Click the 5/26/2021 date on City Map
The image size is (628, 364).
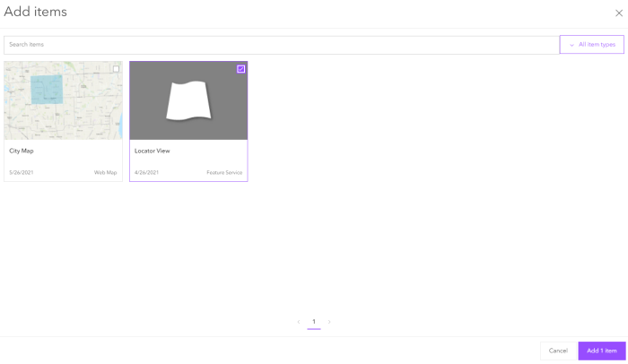[x=22, y=172]
